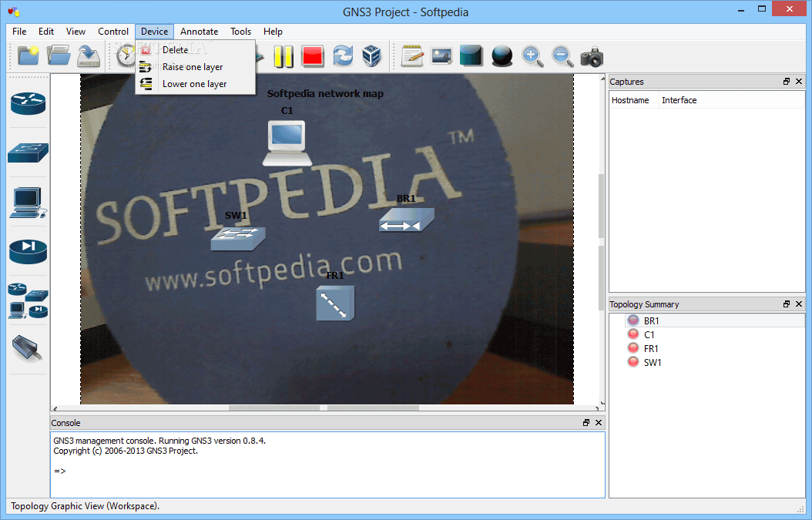Click the BR1 red status indicator
The width and height of the screenshot is (812, 520).
coord(632,320)
